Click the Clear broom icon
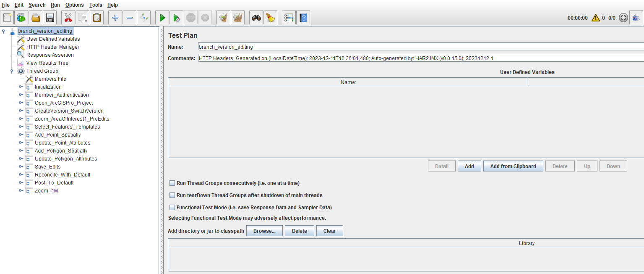The image size is (644, 274). (x=224, y=18)
